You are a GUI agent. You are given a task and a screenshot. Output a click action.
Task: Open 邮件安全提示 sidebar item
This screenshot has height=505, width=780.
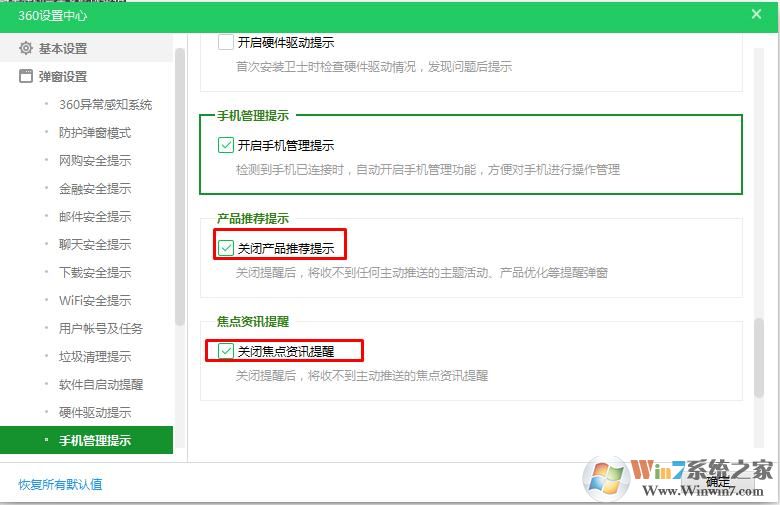(95, 216)
